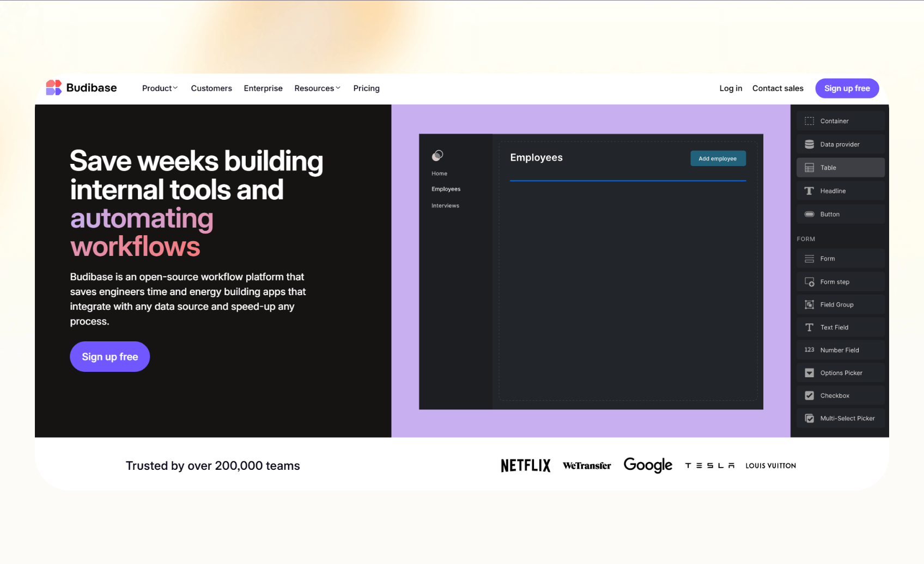
Task: Select the Form step icon
Action: click(x=809, y=281)
